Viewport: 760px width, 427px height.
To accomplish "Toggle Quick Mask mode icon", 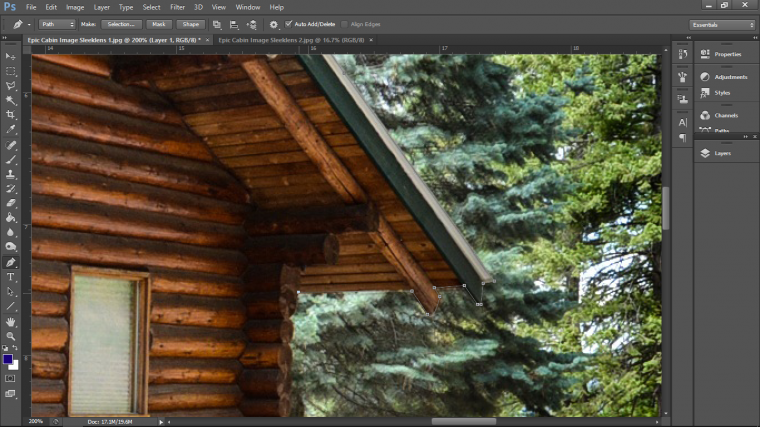I will pyautogui.click(x=10, y=378).
